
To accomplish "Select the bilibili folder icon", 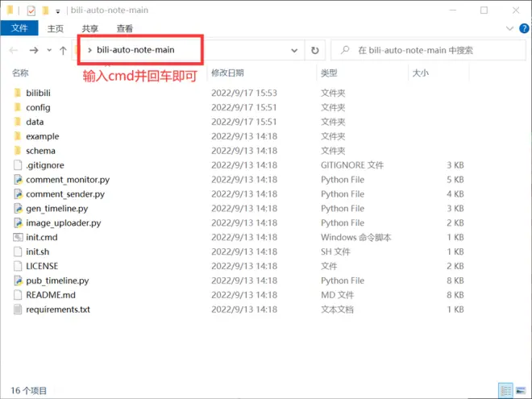I will coord(18,93).
